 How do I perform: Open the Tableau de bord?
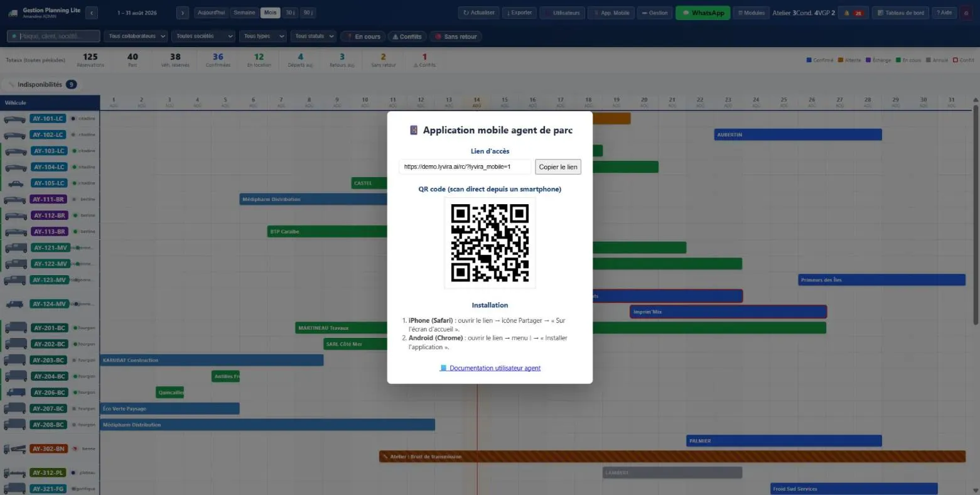click(901, 13)
